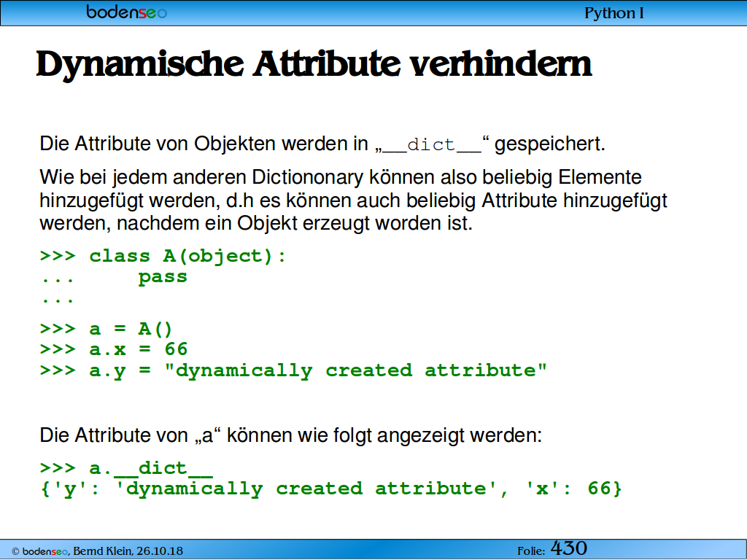
Task: Click the code line 'a.__dict__'
Action: 126,469
